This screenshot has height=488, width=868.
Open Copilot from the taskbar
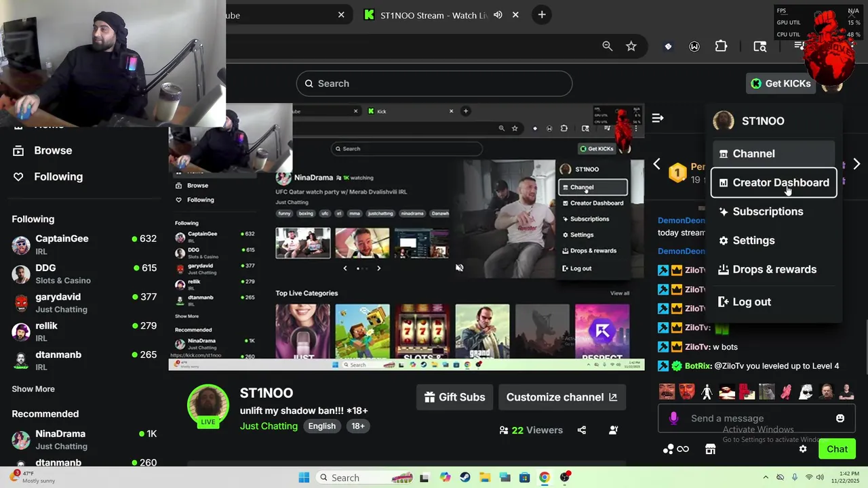(445, 477)
